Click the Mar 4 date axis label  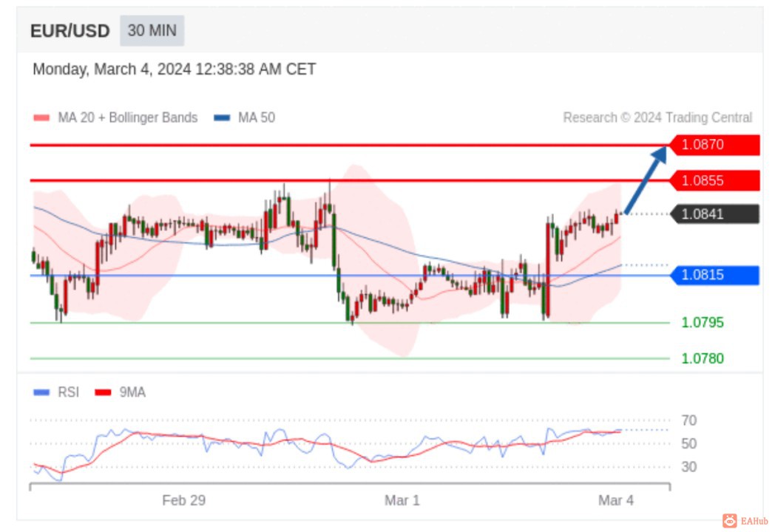click(x=616, y=500)
